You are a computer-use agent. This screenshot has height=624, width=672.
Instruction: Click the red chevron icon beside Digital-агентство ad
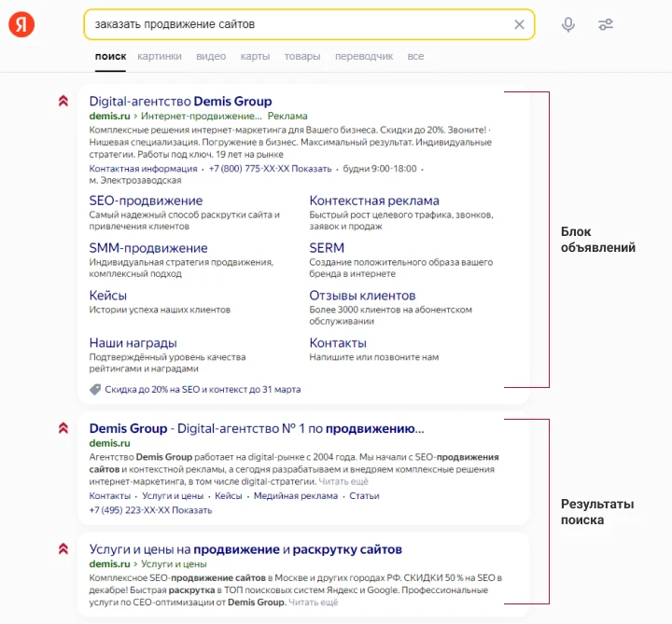click(63, 101)
